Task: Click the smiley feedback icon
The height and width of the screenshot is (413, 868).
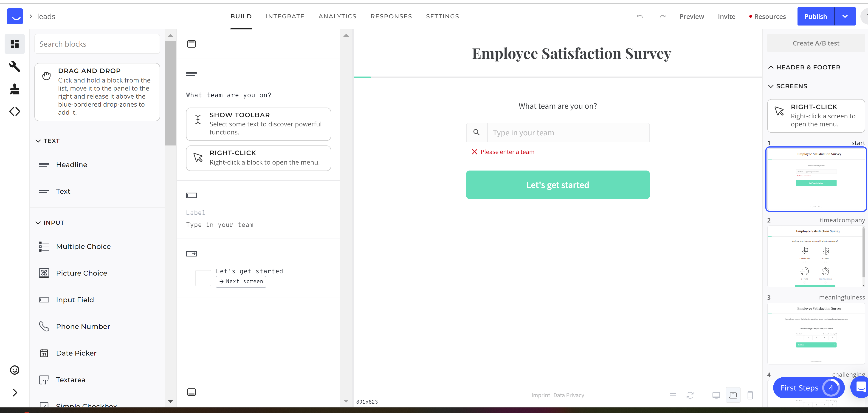Action: point(14,370)
